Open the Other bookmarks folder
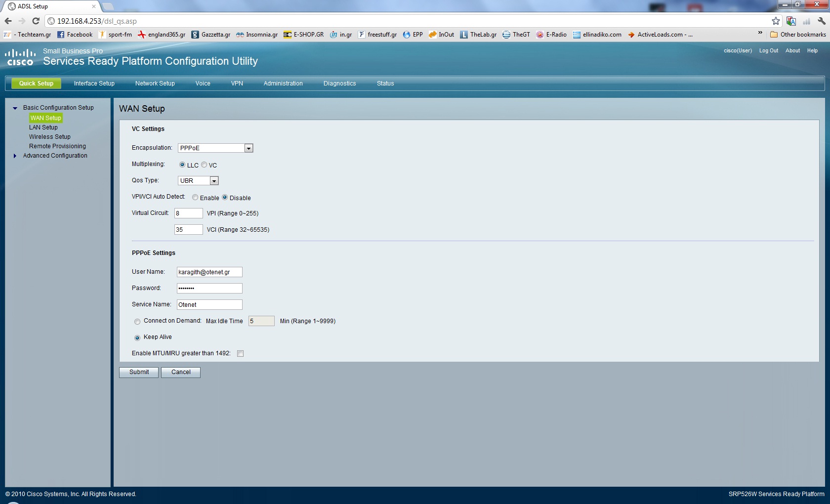830x504 pixels. click(x=798, y=35)
